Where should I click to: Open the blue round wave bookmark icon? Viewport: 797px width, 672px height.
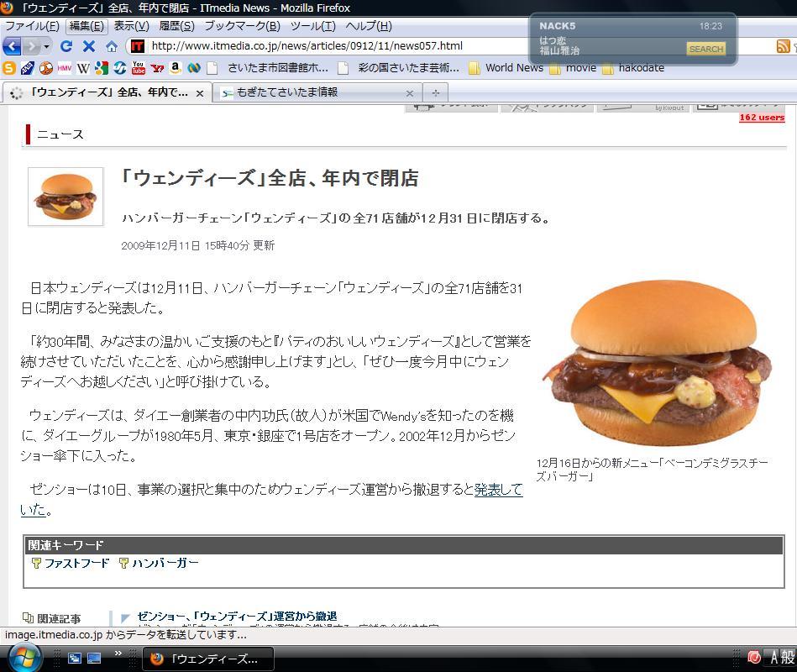(120, 67)
